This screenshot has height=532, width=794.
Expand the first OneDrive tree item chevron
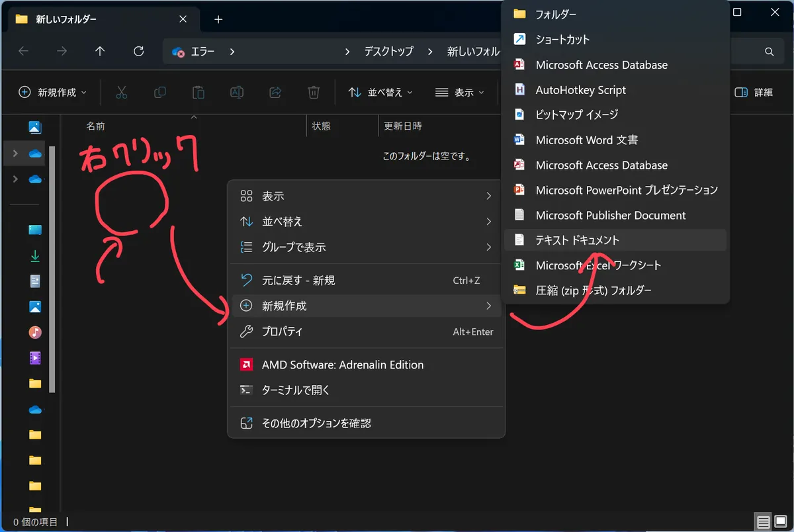pyautogui.click(x=16, y=154)
